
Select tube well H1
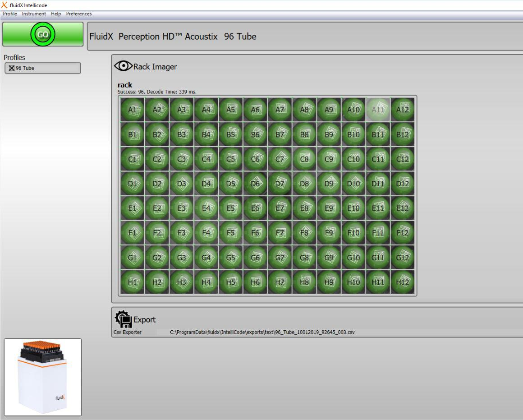tap(133, 282)
